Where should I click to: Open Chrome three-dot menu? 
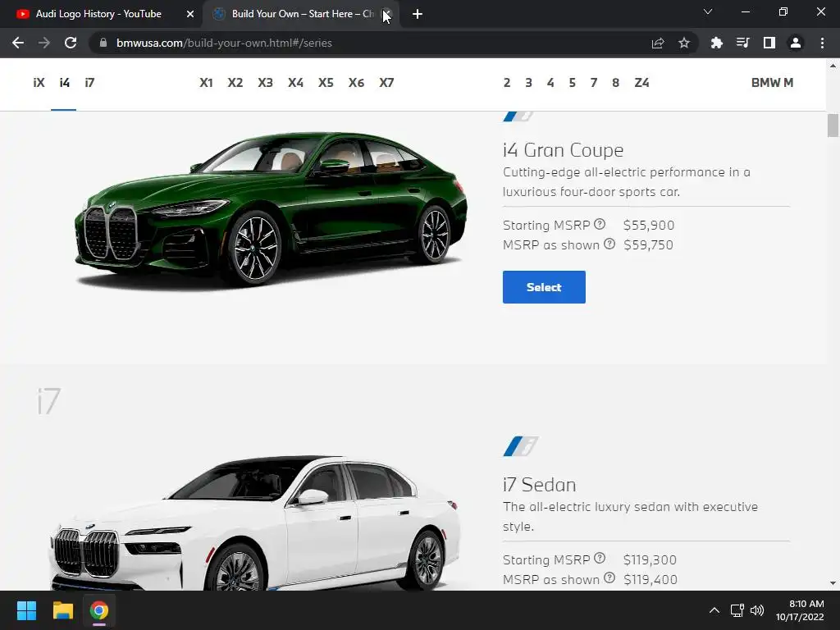coord(822,43)
